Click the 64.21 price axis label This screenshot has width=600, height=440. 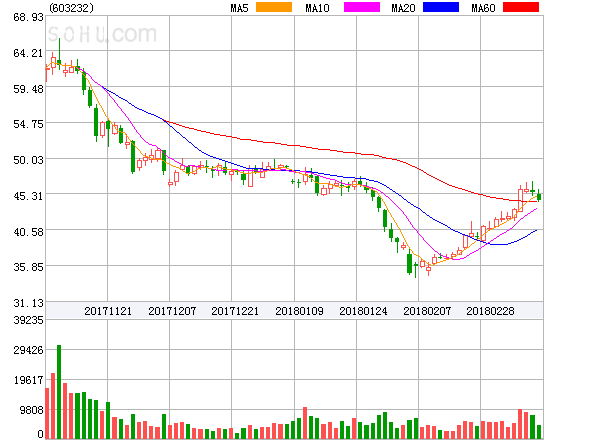pyautogui.click(x=28, y=53)
